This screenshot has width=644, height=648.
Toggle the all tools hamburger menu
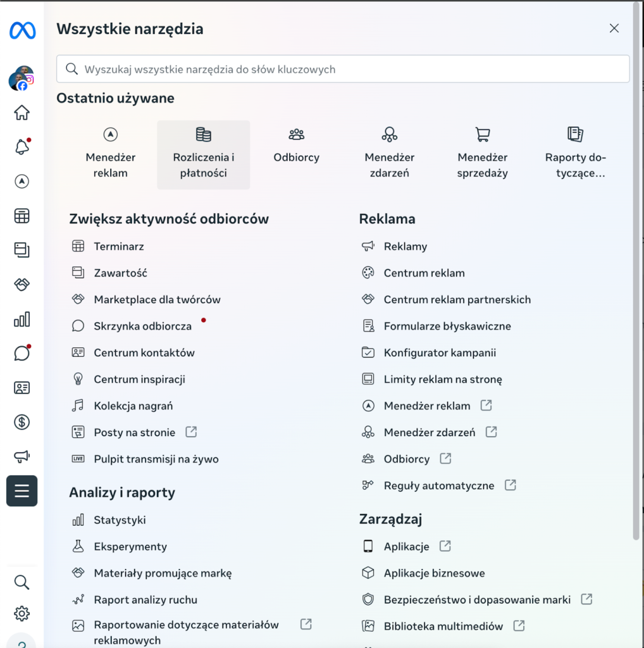(22, 491)
